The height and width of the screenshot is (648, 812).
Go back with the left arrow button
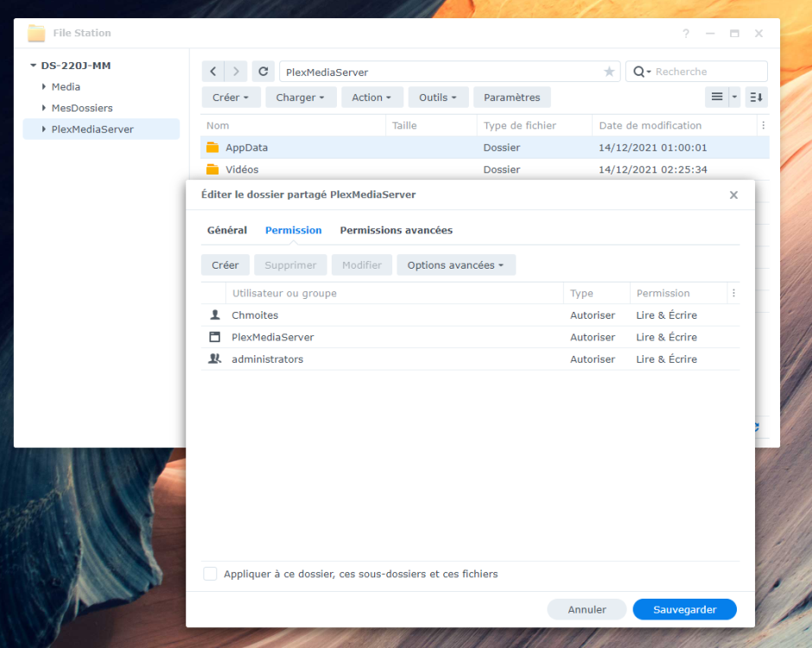(x=213, y=72)
